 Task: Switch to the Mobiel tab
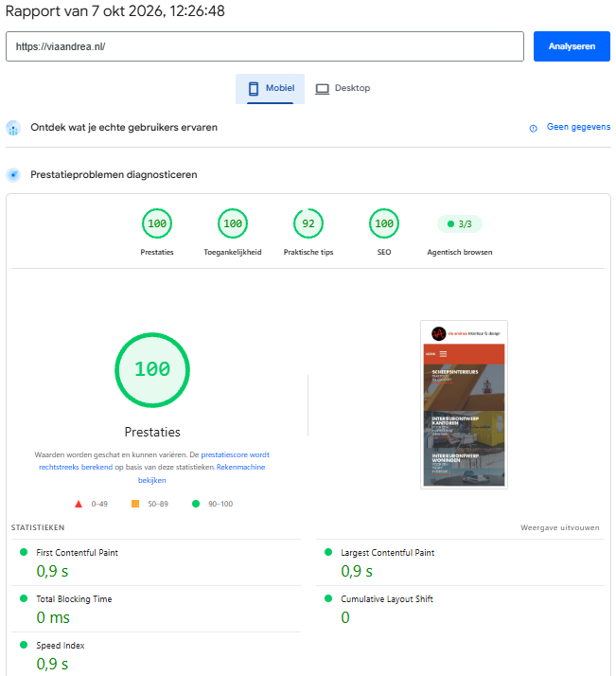pyautogui.click(x=270, y=88)
